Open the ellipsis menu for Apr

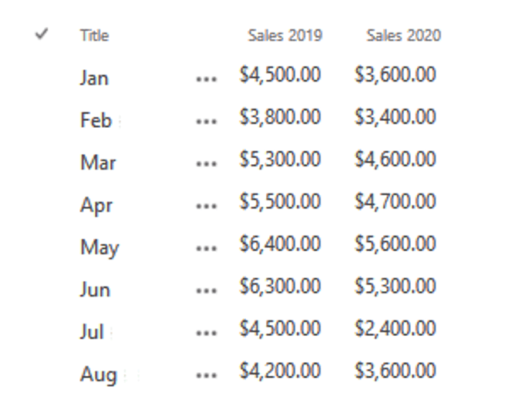[x=207, y=206]
